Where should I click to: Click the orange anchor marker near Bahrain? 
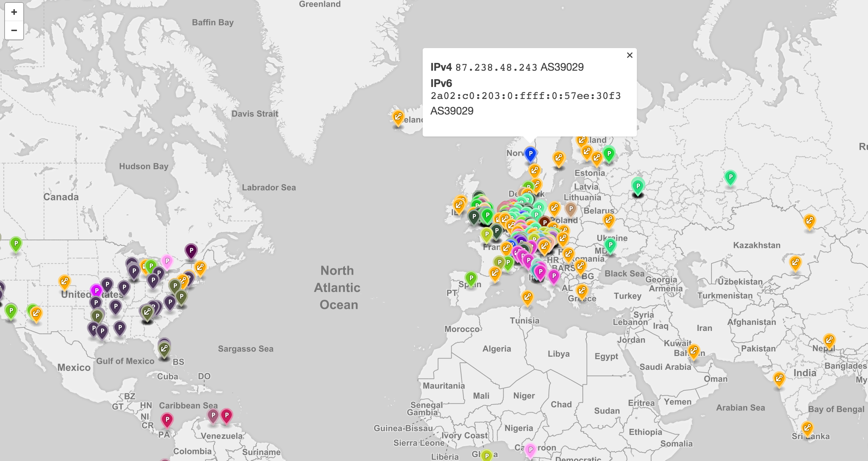click(x=694, y=351)
